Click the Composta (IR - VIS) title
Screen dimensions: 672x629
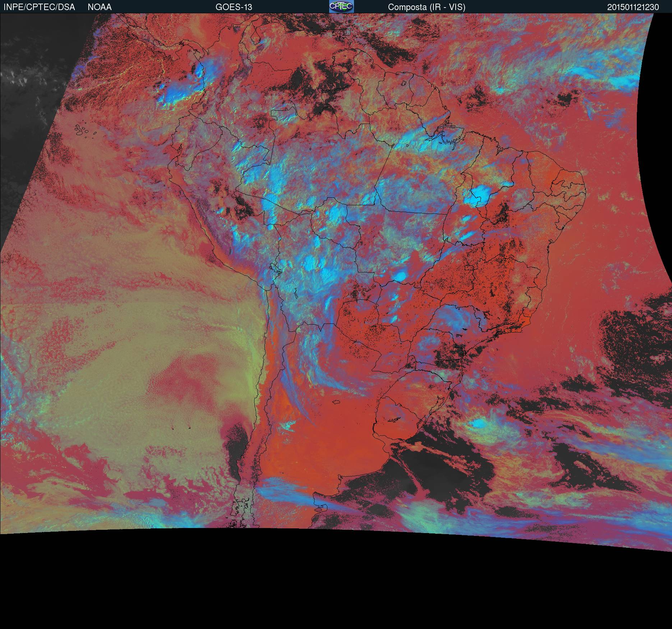coord(427,7)
